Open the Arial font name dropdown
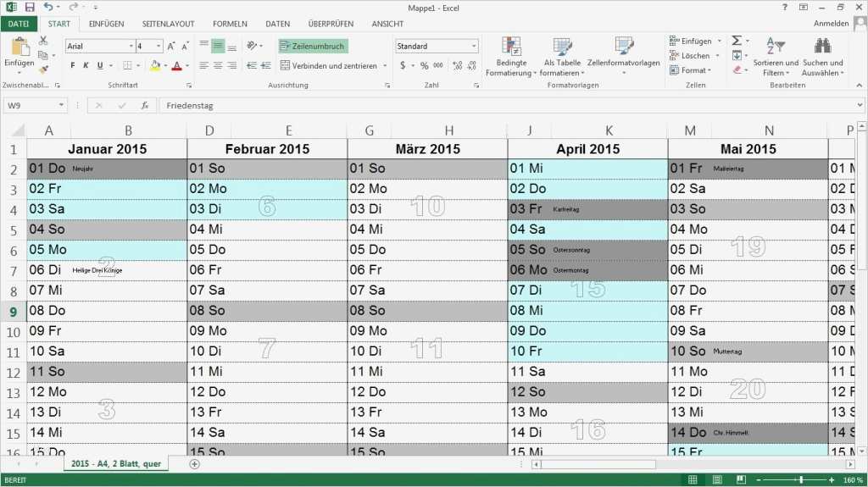Image resolution: width=868 pixels, height=487 pixels. click(131, 46)
